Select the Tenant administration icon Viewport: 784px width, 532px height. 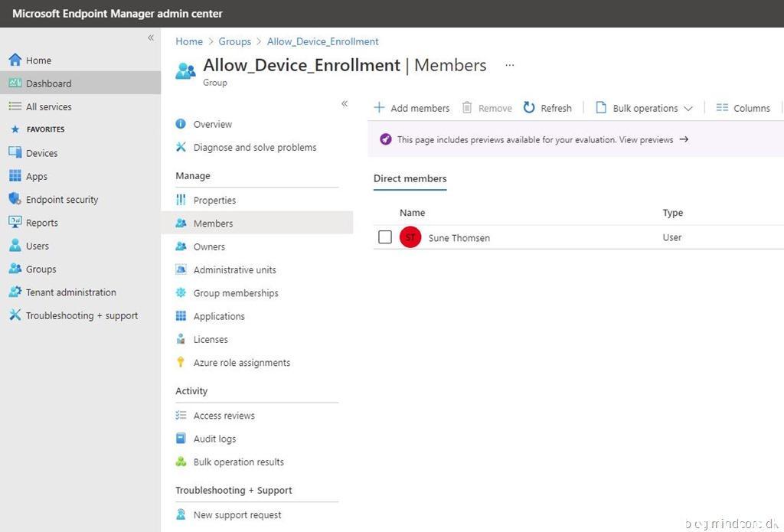point(15,292)
